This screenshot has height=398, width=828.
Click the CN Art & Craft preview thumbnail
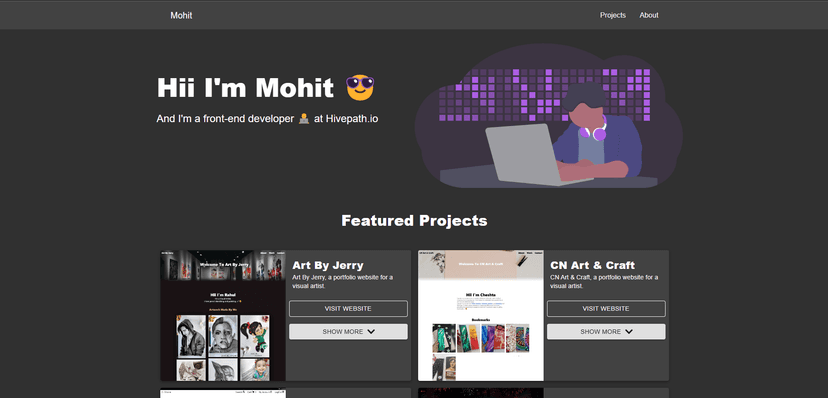coord(481,315)
